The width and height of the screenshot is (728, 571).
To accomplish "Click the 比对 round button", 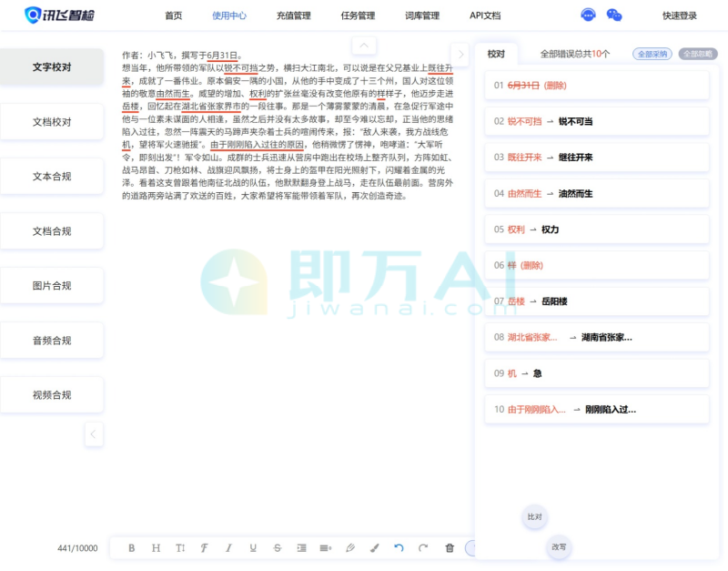I will 534,517.
